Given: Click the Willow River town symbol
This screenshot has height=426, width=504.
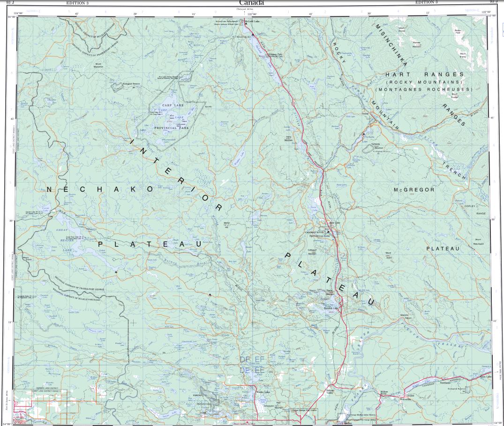Looking at the screenshot, I should [x=384, y=392].
